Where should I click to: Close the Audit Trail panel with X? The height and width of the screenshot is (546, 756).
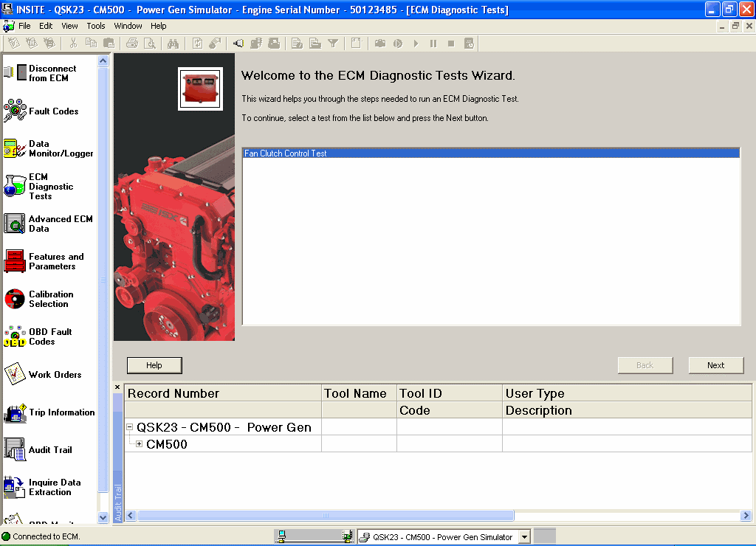click(x=117, y=387)
